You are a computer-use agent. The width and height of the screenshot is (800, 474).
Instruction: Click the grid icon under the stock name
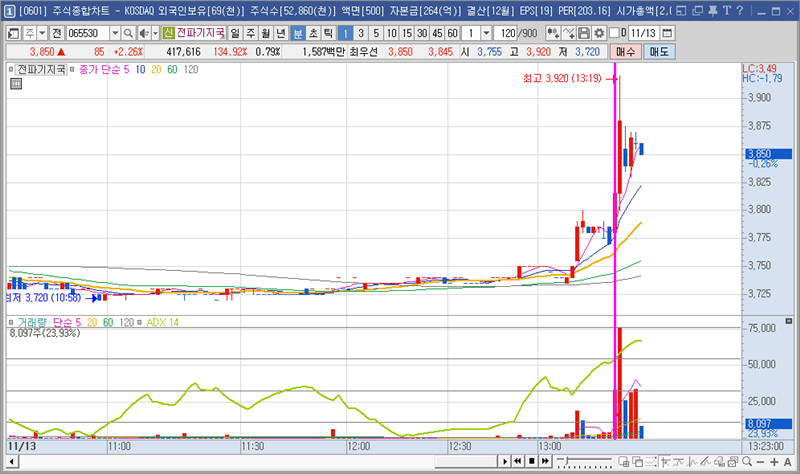click(x=16, y=85)
